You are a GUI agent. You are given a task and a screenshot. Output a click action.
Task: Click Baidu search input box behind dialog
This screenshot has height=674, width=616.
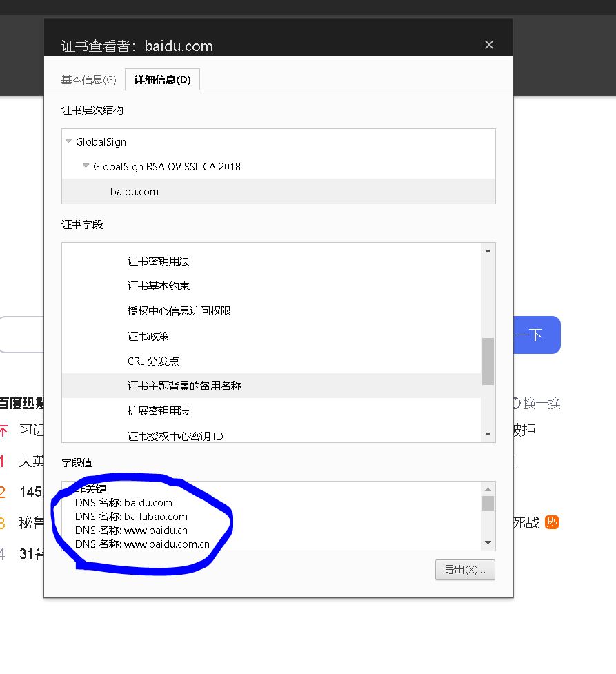tap(22, 335)
